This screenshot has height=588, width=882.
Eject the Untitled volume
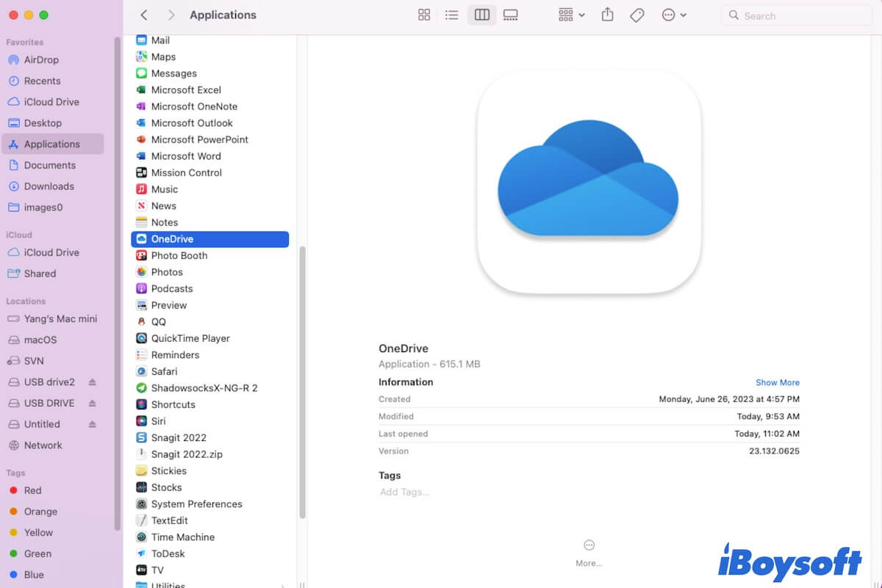93,424
